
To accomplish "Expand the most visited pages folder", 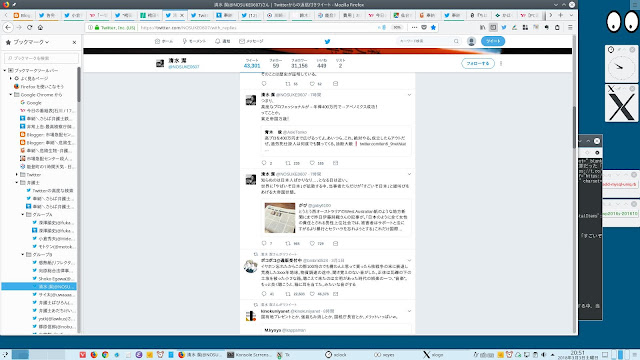I will [x=11, y=78].
